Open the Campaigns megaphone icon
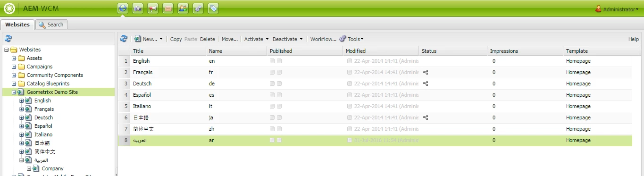The height and width of the screenshot is (176, 644). 153,8
